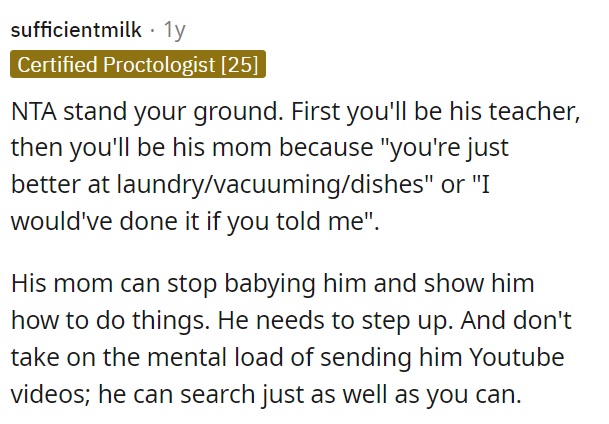The height and width of the screenshot is (424, 609).
Task: Click the quoted text "you're just"
Action: (445, 149)
